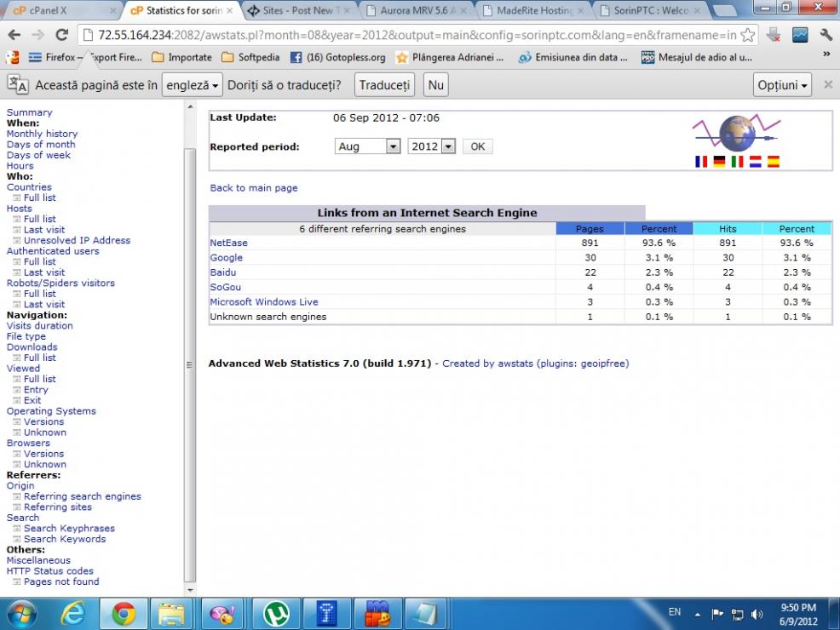Click sidebar frame vertical scrollbar

coord(190,365)
